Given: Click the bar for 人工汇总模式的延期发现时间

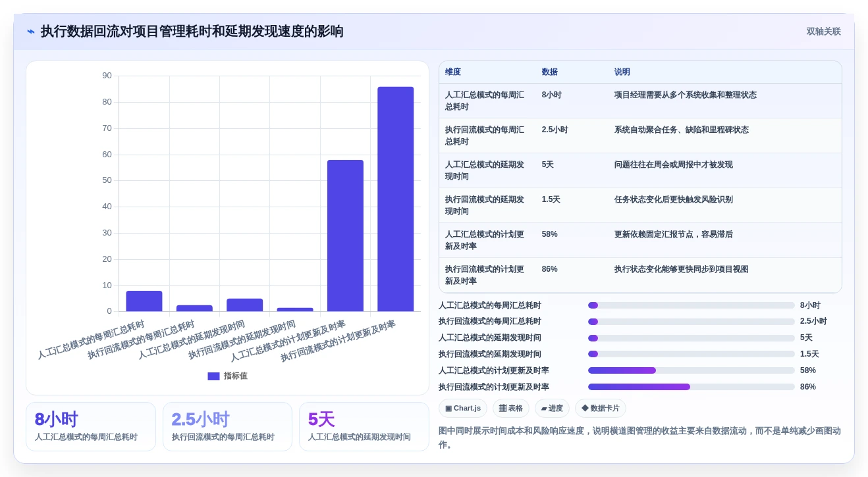Looking at the screenshot, I should [245, 305].
